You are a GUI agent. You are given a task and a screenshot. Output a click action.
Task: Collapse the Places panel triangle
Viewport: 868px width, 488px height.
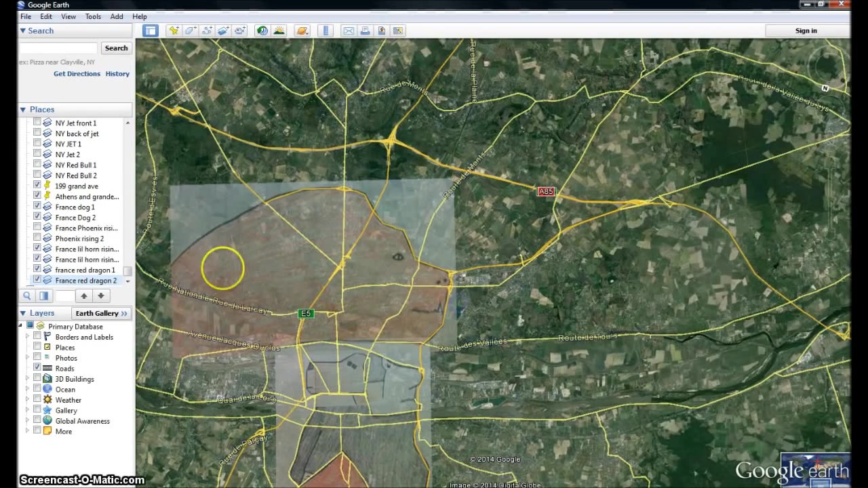(x=22, y=109)
